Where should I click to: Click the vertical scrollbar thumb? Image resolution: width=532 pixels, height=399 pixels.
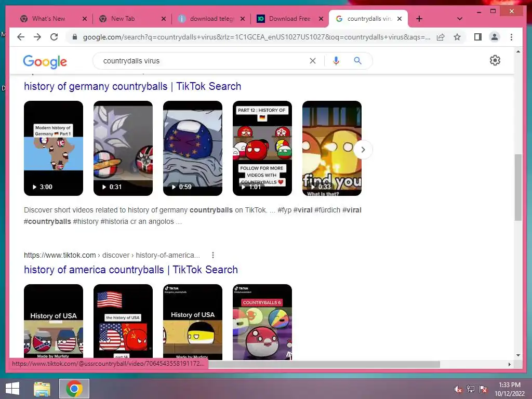518,187
